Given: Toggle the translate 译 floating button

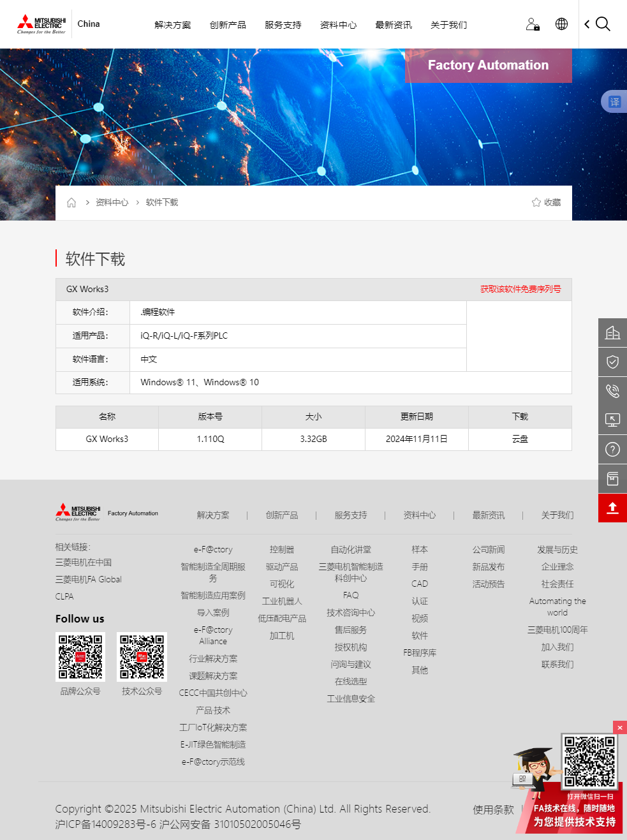Looking at the screenshot, I should coord(614,102).
